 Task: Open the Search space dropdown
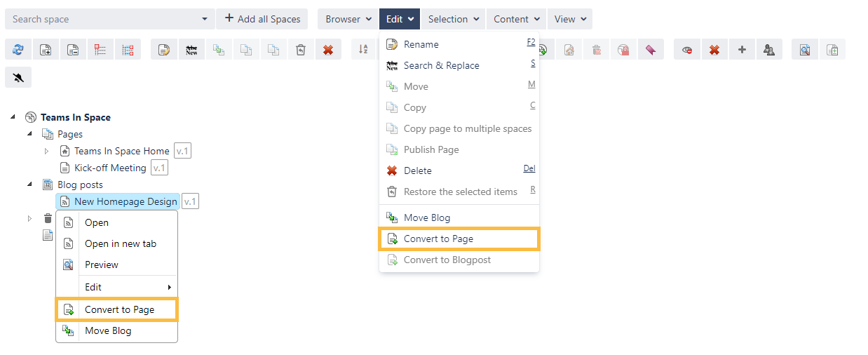204,19
